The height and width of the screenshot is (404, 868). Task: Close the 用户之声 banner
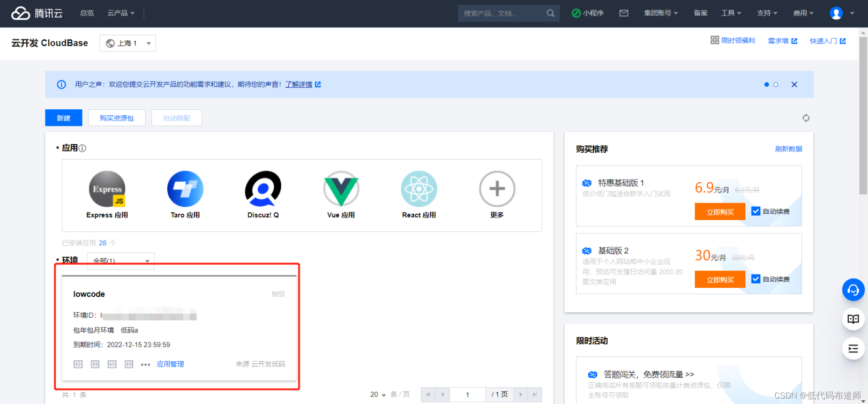[x=794, y=85]
